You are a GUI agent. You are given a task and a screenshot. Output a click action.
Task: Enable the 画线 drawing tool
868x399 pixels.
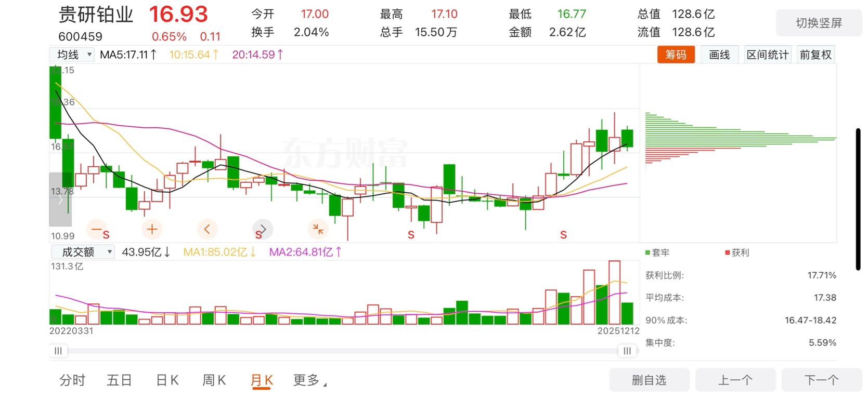point(720,55)
